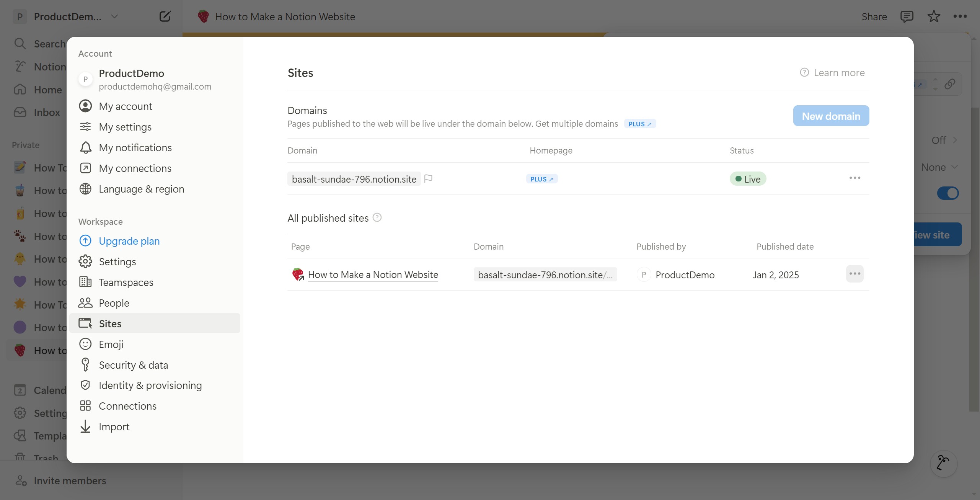The height and width of the screenshot is (500, 980).
Task: Click Upgrade plan link
Action: coord(155,241)
